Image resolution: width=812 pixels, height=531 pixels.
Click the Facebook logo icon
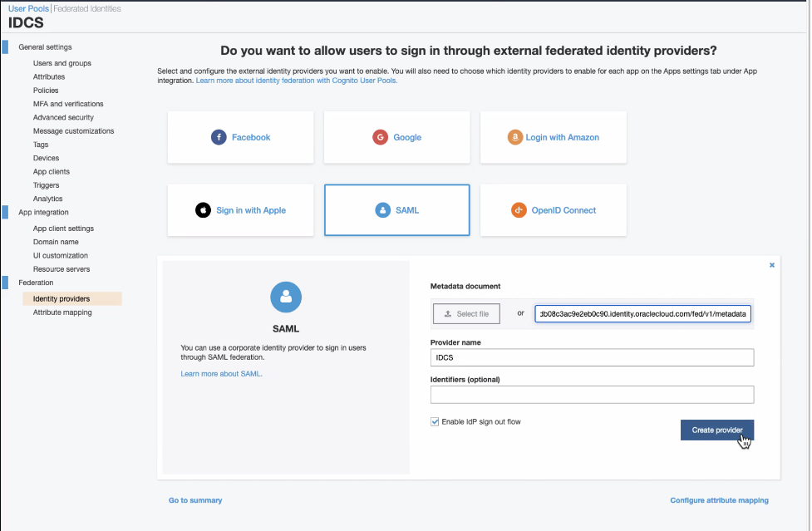coord(219,137)
